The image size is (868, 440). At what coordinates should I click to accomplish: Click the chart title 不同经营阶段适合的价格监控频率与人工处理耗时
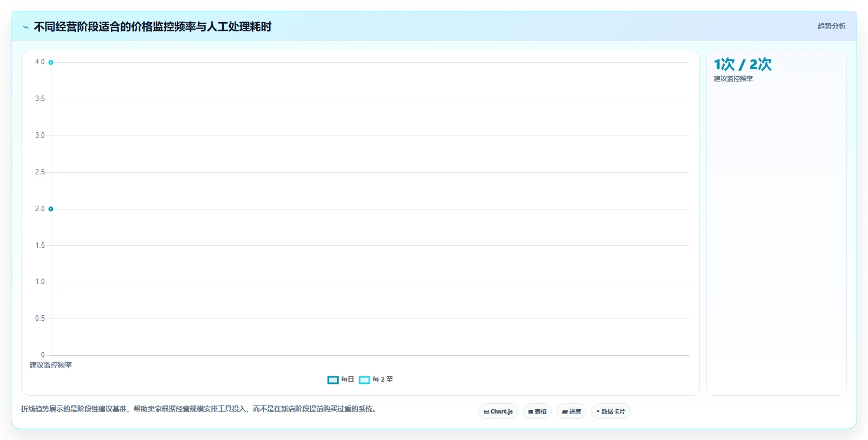(152, 26)
